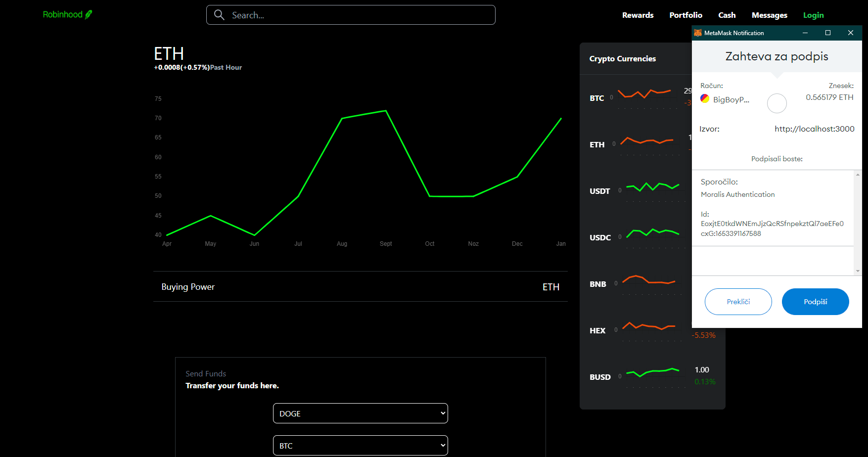
Task: Click the BUSD label in list
Action: click(600, 377)
